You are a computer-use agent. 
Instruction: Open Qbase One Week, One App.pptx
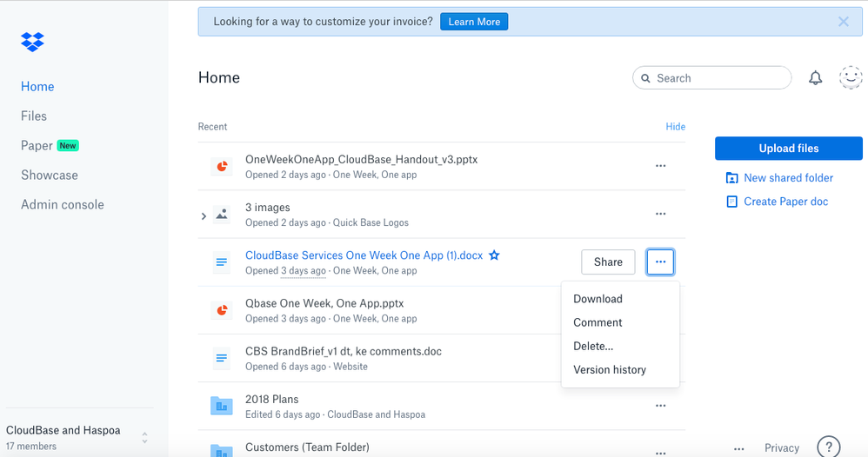pyautogui.click(x=324, y=303)
